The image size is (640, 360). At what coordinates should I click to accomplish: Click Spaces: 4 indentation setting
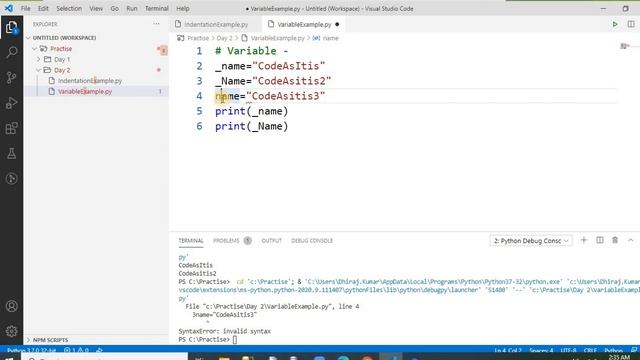click(541, 350)
